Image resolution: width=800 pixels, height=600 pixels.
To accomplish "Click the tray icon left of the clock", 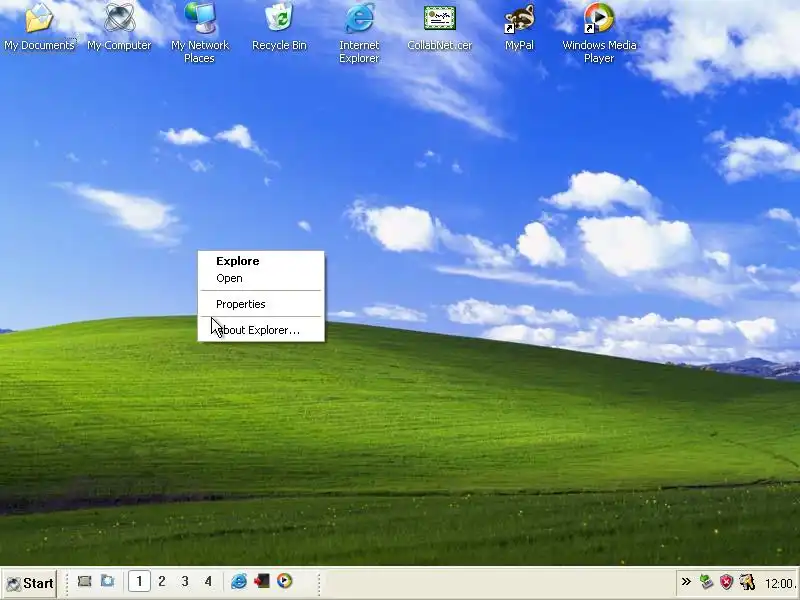I will (x=747, y=582).
